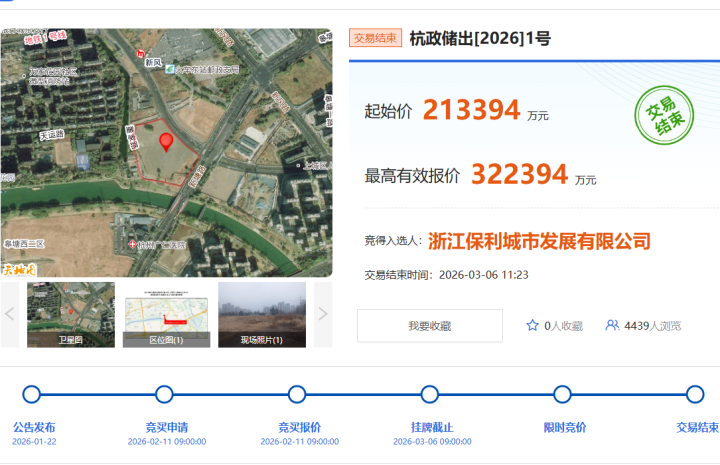Click the red location pin on the map
Image resolution: width=720 pixels, height=465 pixels.
[x=166, y=142]
